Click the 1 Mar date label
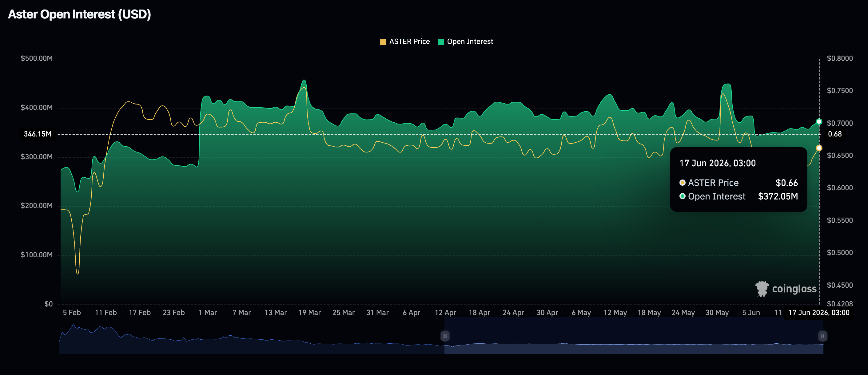Image resolution: width=868 pixels, height=375 pixels. [x=208, y=313]
